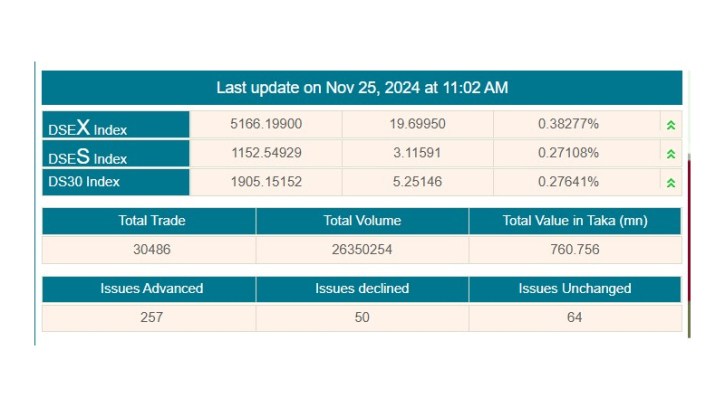The width and height of the screenshot is (725, 407).
Task: Click the Issues declined header
Action: click(362, 289)
